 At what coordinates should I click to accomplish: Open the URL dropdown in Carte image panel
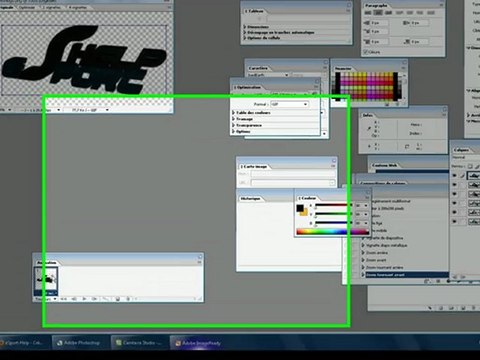point(331,183)
